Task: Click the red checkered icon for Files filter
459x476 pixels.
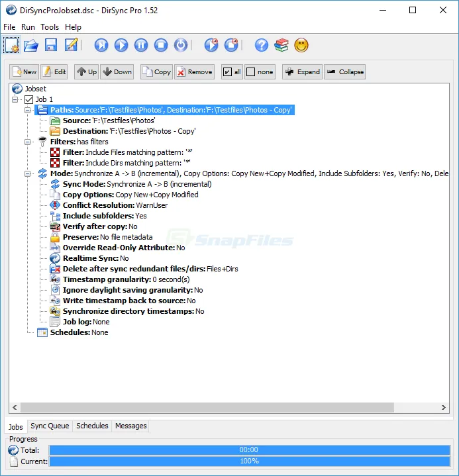Action: tap(55, 152)
